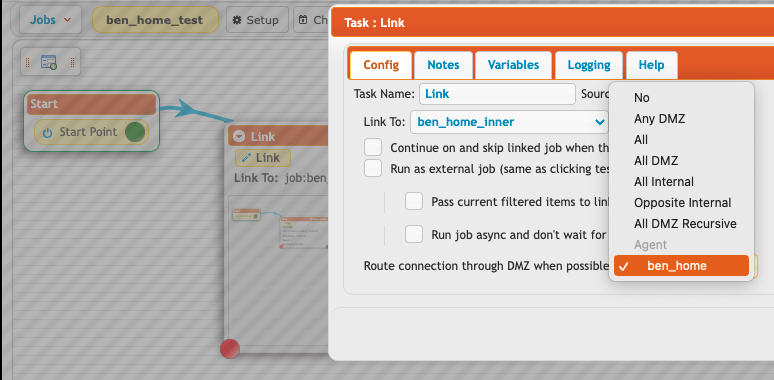The width and height of the screenshot is (774, 380).
Task: Click the left drag handle of canvas toolbar
Action: (x=28, y=62)
